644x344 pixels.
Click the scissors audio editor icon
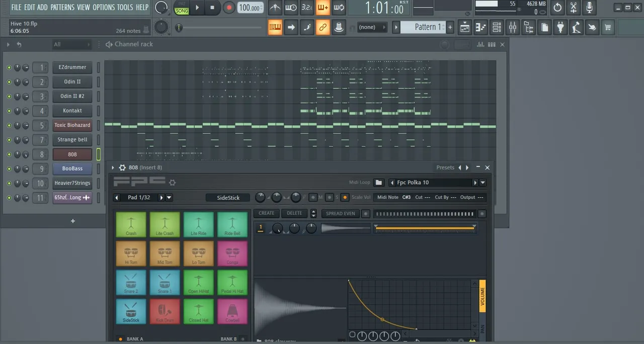tap(574, 8)
